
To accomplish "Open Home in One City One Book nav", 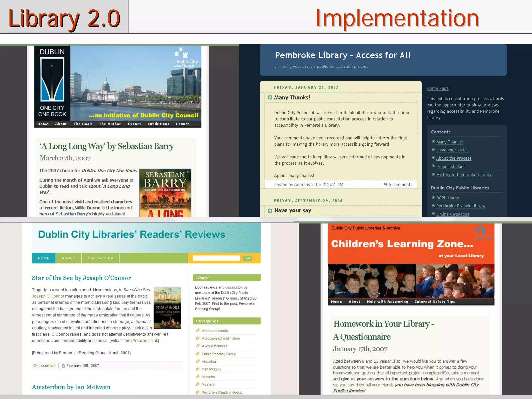I will click(x=43, y=124).
